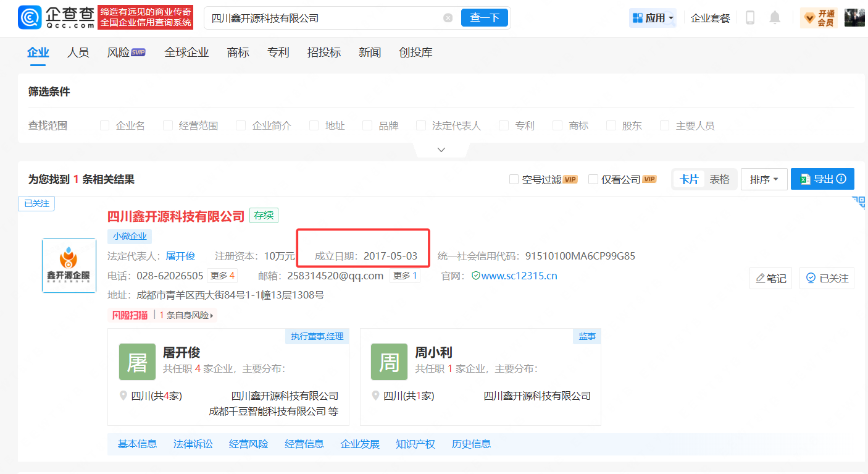Click the user avatar thumbnail
This screenshot has height=474, width=868.
854,18
